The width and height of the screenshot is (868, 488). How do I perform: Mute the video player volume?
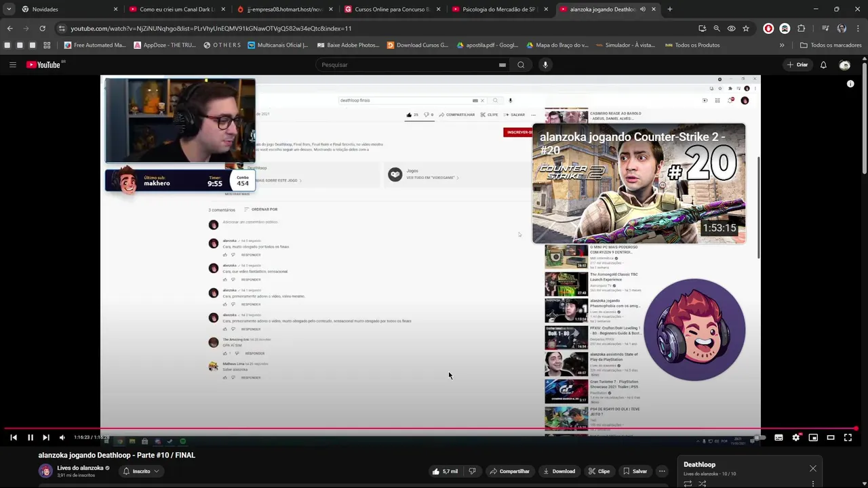pyautogui.click(x=62, y=437)
